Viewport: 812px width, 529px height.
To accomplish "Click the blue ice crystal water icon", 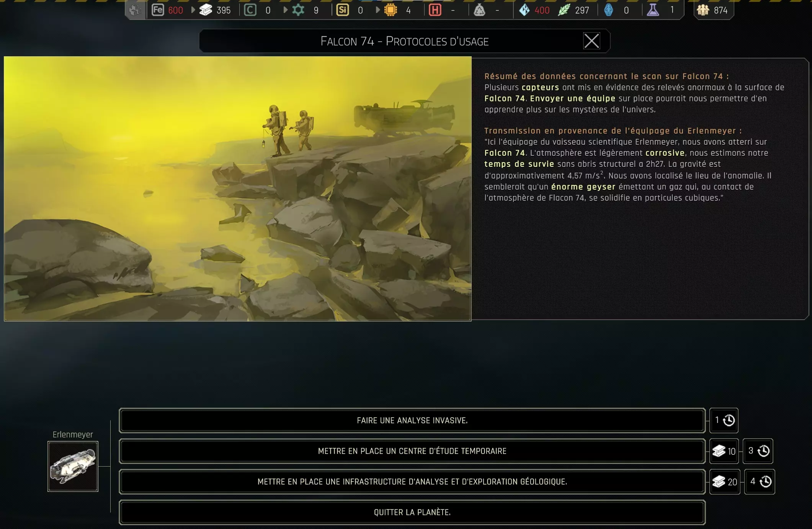I will 524,10.
